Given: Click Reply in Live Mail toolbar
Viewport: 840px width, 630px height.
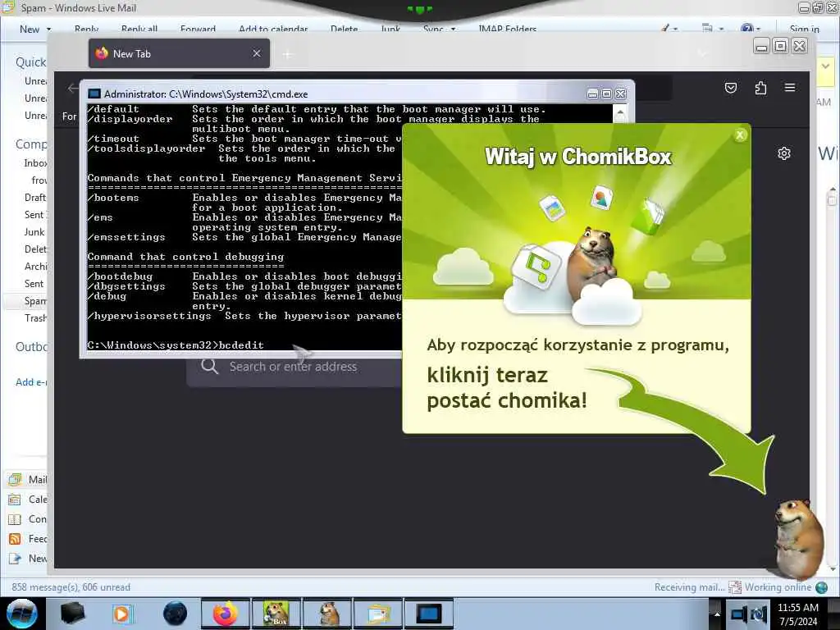Looking at the screenshot, I should 86,29.
